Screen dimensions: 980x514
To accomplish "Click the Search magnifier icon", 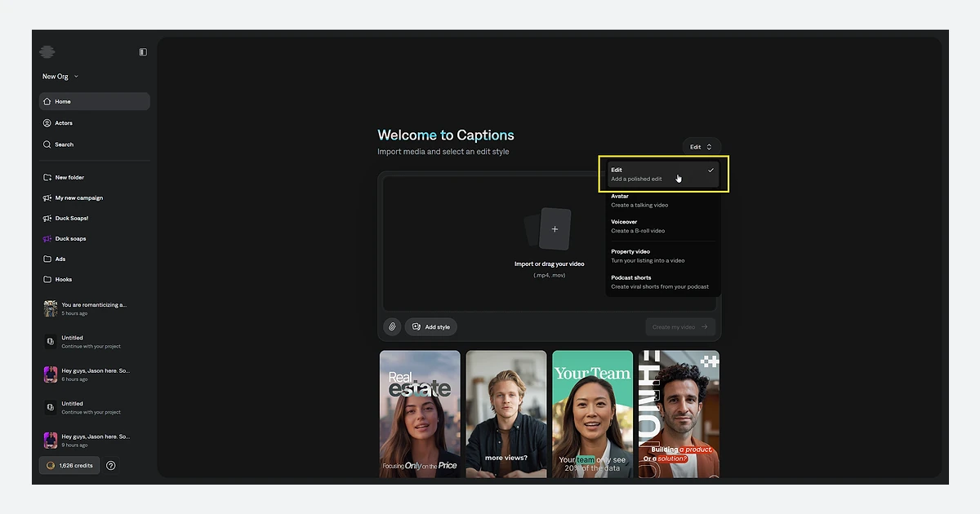I will click(x=47, y=144).
